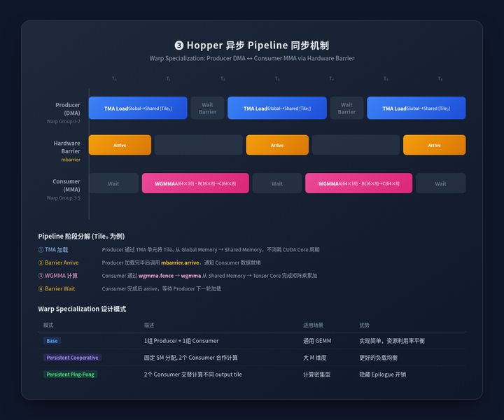The width and height of the screenshot is (504, 420).
Task: Select the middle TMA Load block under T₃
Action: pos(277,108)
